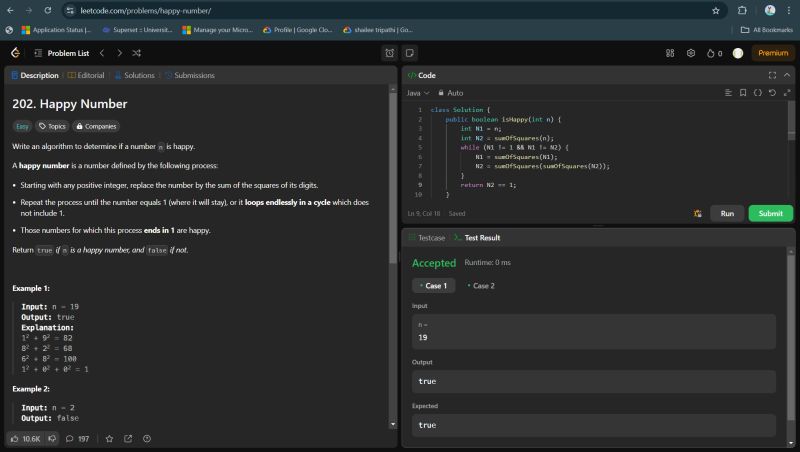This screenshot has height=452, width=800.
Task: Click the LeetCode logo icon
Action: click(15, 53)
